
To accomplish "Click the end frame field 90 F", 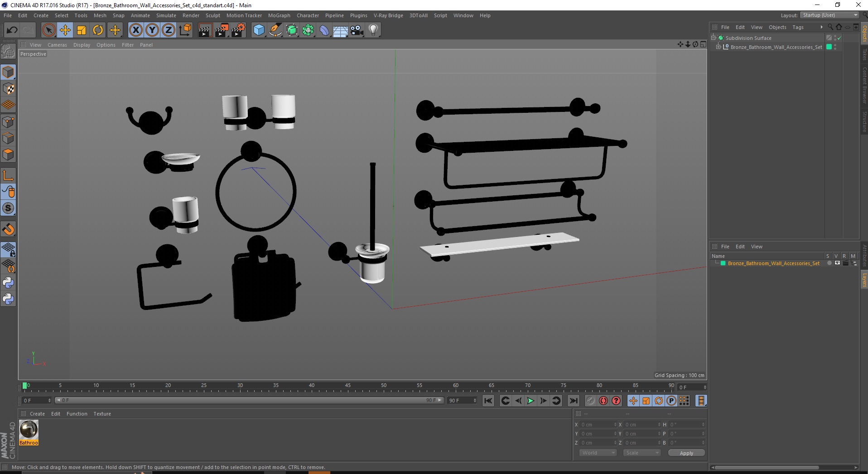I will pyautogui.click(x=462, y=401).
